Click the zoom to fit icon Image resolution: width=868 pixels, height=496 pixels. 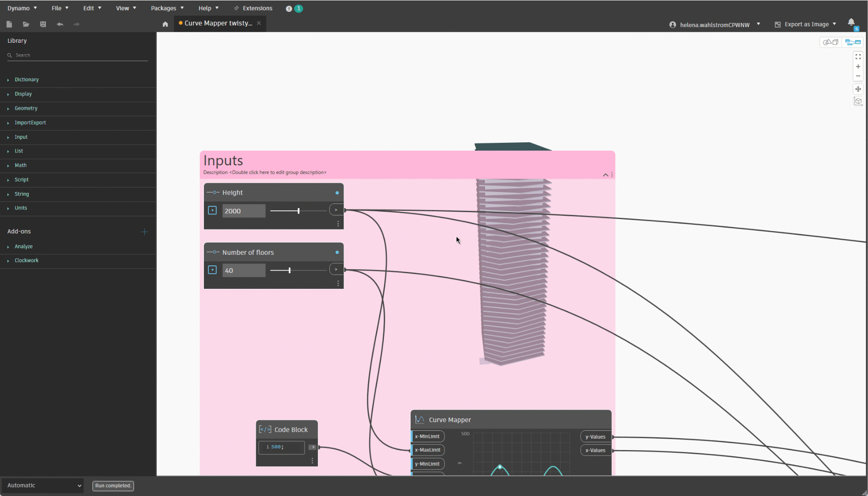tap(858, 57)
